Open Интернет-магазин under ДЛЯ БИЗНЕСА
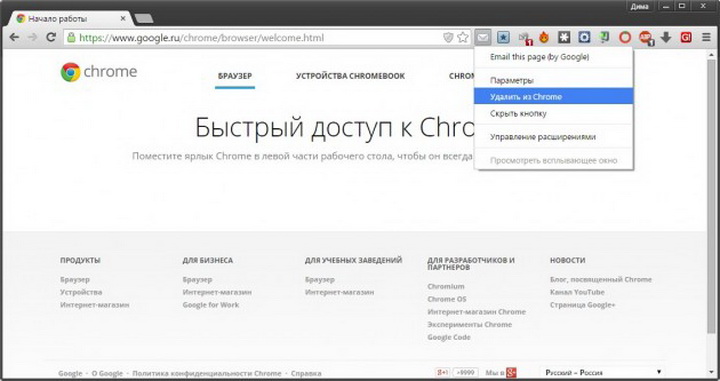 (x=217, y=292)
